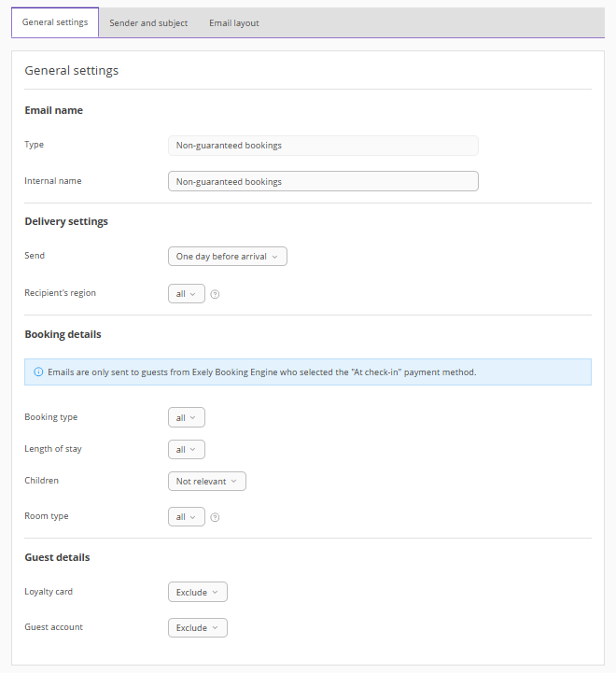Expand the Recipient's region dropdown
The image size is (616, 673).
click(x=186, y=294)
